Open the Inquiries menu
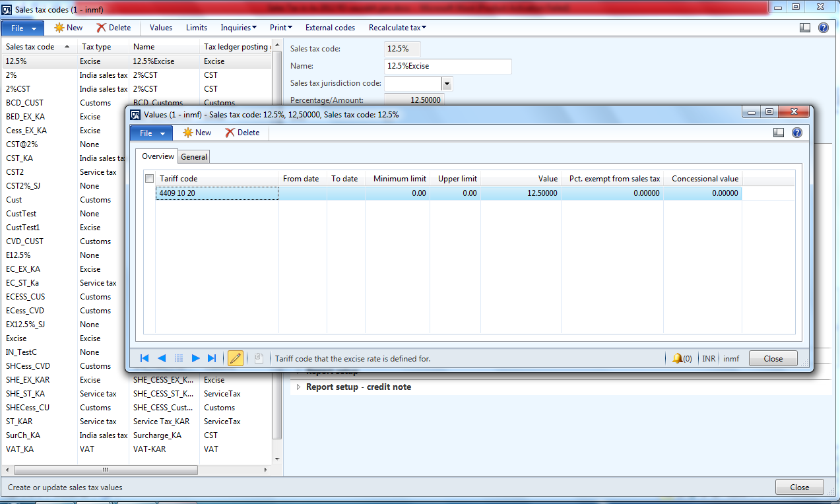 pos(238,28)
